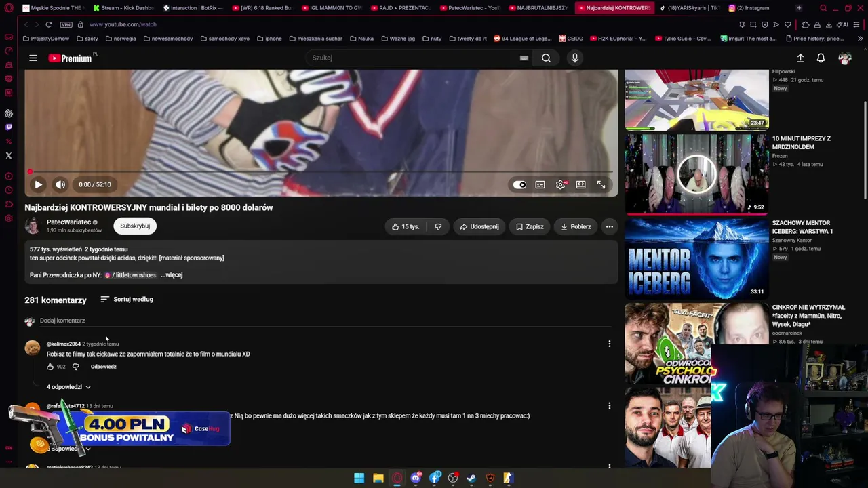Open a new browser tab with plus
Image resolution: width=868 pixels, height=488 pixels.
click(x=799, y=8)
